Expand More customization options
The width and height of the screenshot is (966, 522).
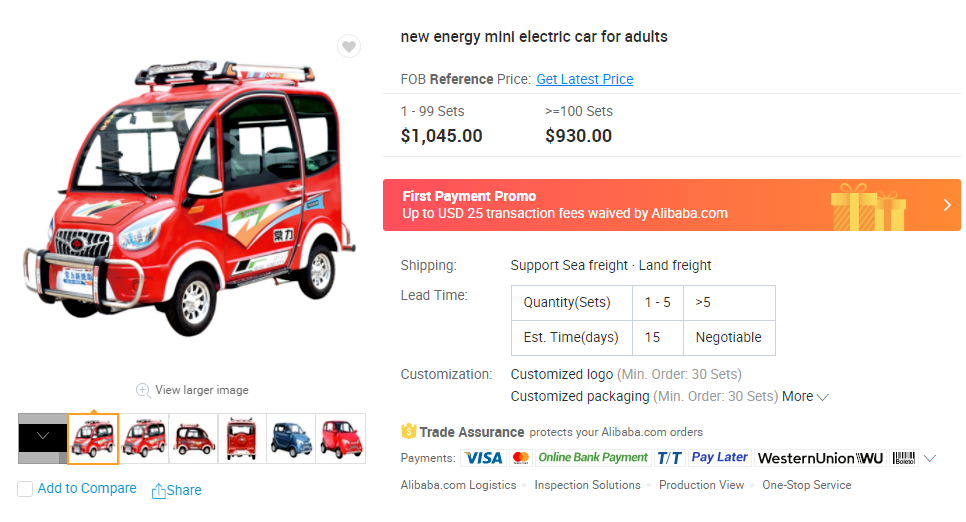805,396
